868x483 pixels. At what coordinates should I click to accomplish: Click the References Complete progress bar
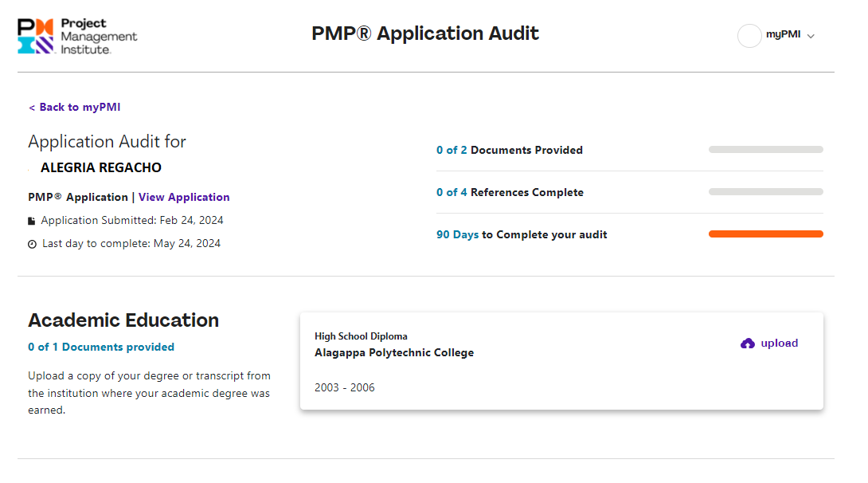[x=765, y=192]
